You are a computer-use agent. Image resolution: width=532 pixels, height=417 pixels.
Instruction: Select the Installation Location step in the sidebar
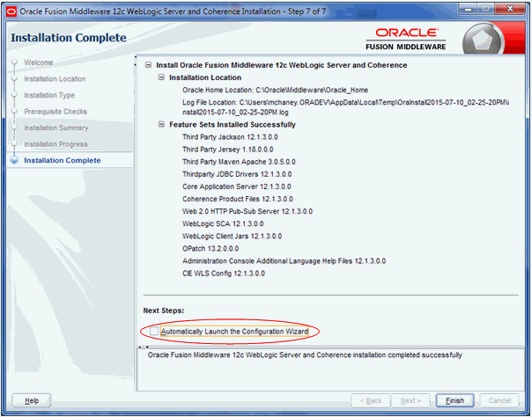click(x=55, y=79)
